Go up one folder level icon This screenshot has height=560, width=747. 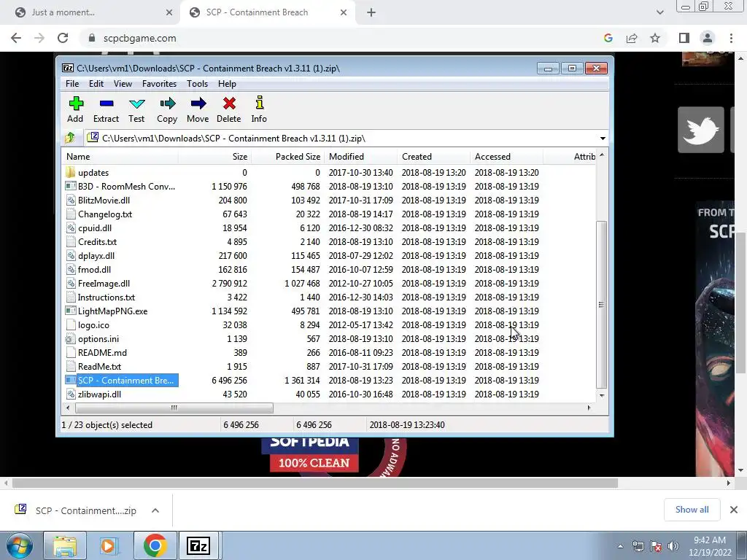click(x=70, y=138)
